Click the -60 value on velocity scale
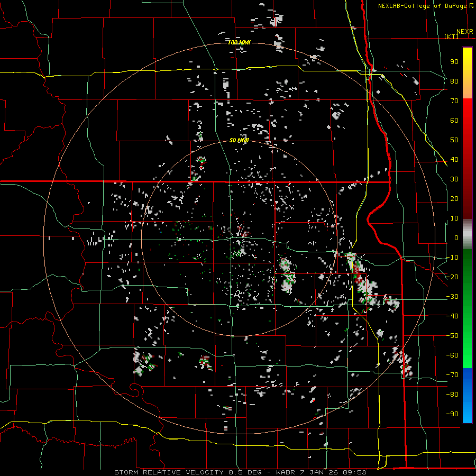 pos(452,355)
